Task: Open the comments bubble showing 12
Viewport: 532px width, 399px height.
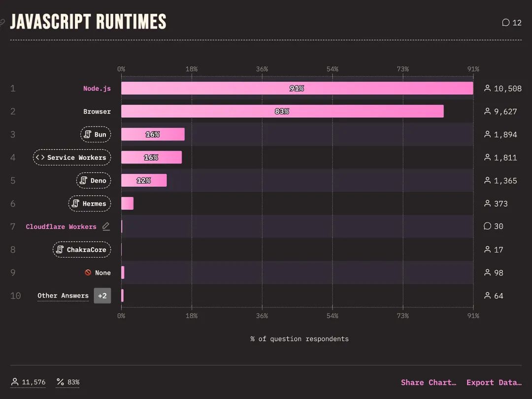Action: click(x=512, y=22)
